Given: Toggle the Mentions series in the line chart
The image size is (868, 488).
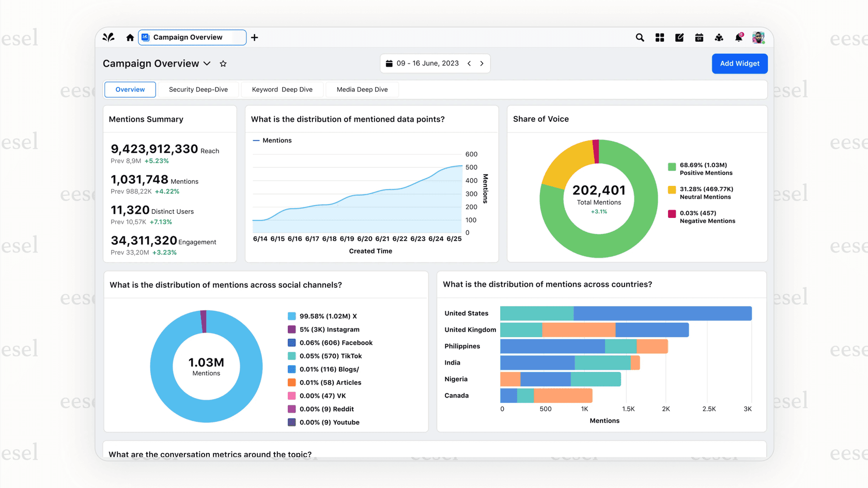Looking at the screenshot, I should (272, 140).
